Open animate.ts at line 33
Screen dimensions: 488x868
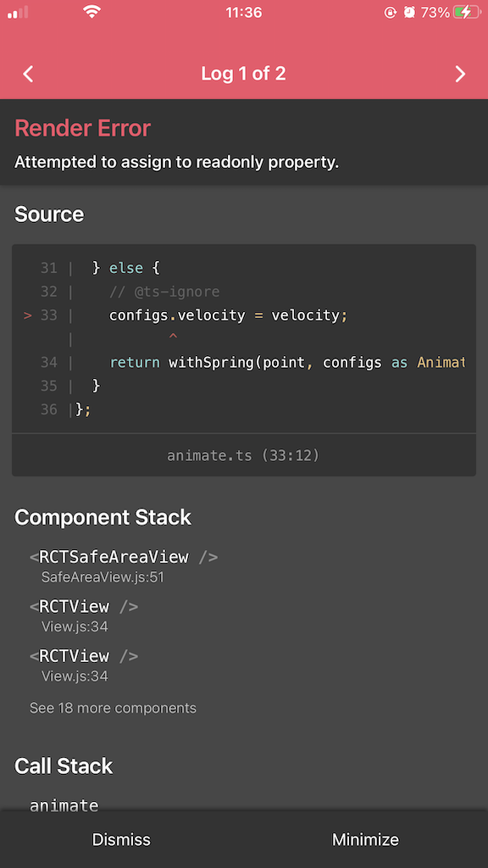pyautogui.click(x=244, y=455)
